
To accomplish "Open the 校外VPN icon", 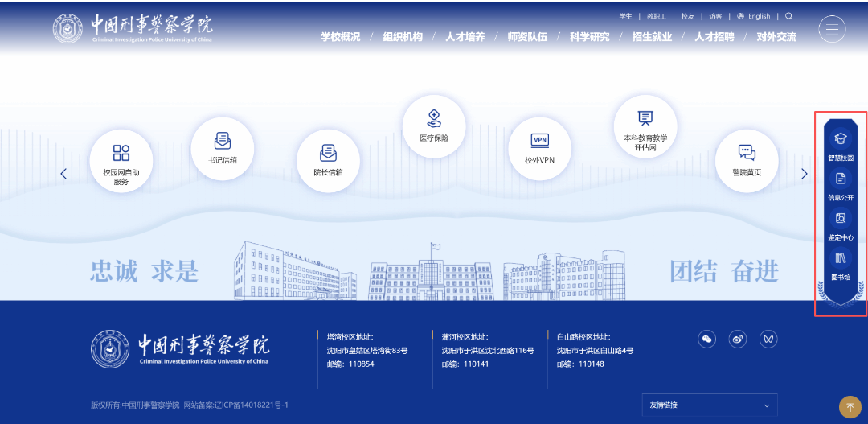I will point(540,141).
